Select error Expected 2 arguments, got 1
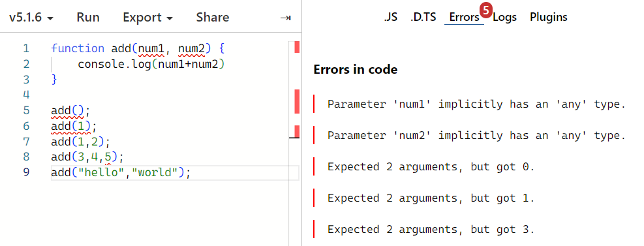Viewport: 644px width, 246px height. (x=431, y=198)
